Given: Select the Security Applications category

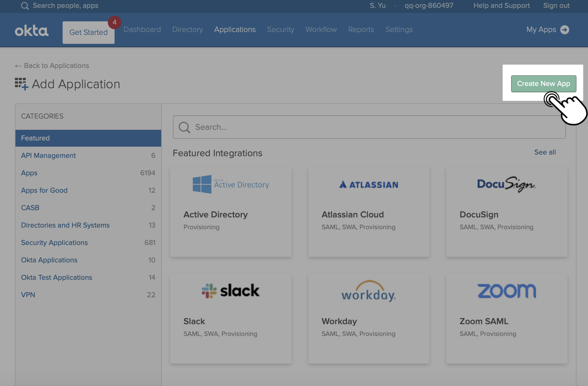Looking at the screenshot, I should 54,242.
